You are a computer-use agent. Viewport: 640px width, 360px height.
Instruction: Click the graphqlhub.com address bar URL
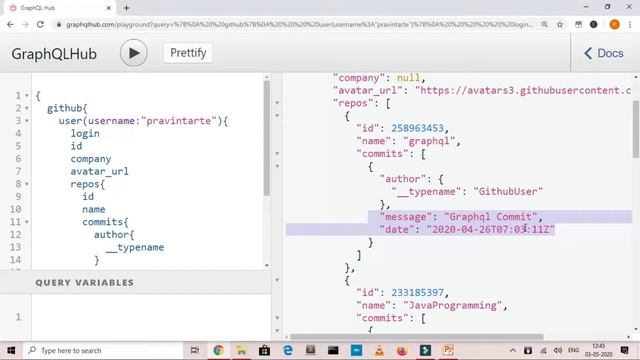pos(300,24)
